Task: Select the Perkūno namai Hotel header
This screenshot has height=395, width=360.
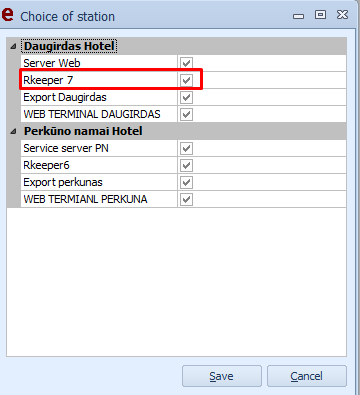Action: (83, 131)
